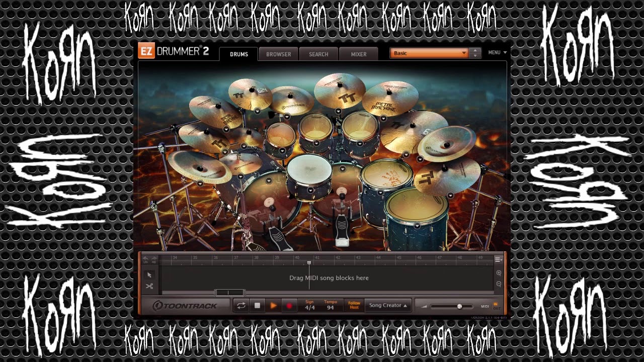Open the lower-right TT cymbal options arrow
This screenshot has width=644, height=362.
tap(451, 195)
